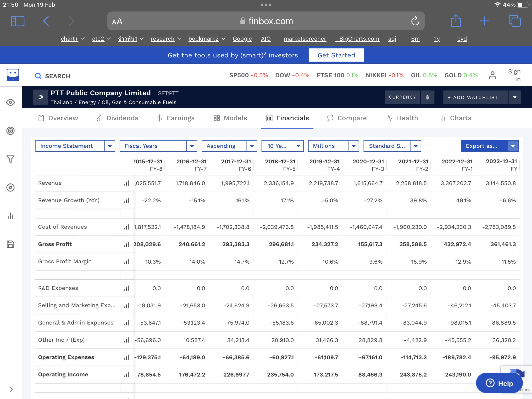532x399 pixels.
Task: Open the 10 Years range dropdown
Action: tap(282, 146)
